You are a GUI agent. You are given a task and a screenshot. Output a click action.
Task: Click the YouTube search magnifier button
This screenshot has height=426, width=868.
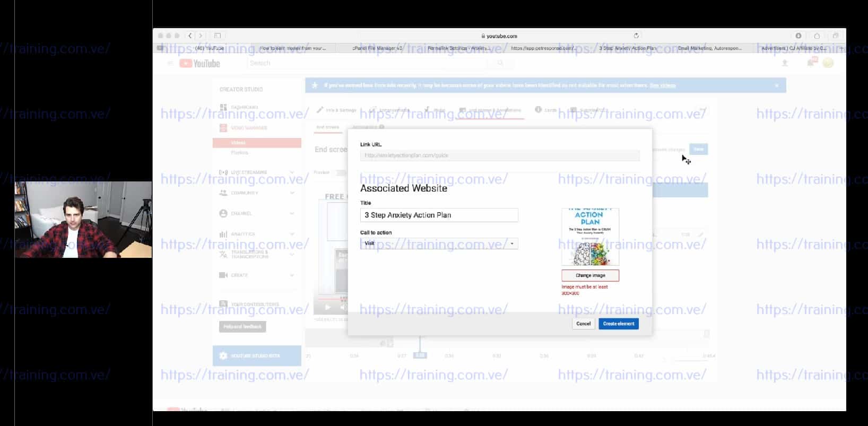[x=500, y=63]
